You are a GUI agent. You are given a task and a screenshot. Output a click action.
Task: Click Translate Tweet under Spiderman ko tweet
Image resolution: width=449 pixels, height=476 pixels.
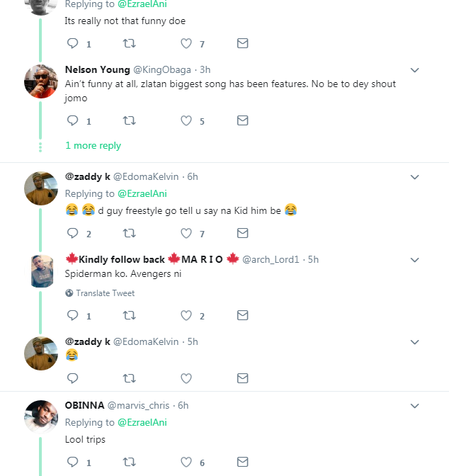click(105, 293)
